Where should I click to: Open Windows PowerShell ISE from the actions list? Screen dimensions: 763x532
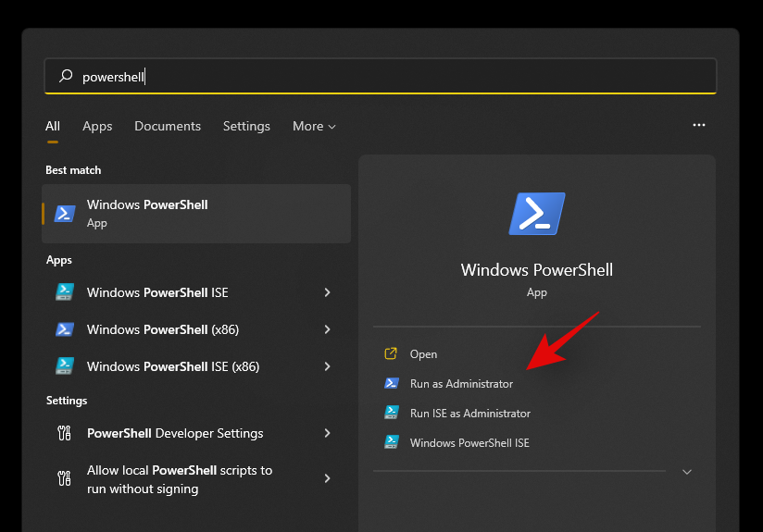[x=469, y=442]
